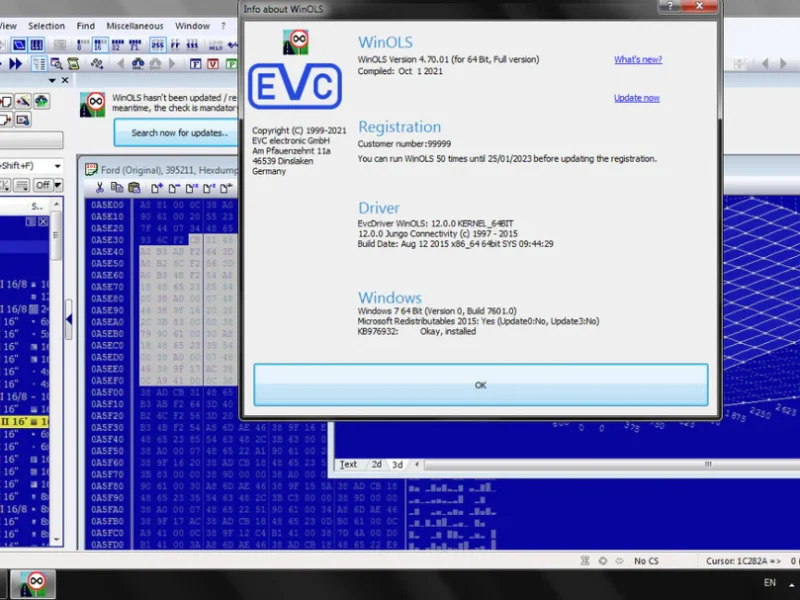800x600 pixels.
Task: Switch to the 2d tab
Action: [x=376, y=464]
